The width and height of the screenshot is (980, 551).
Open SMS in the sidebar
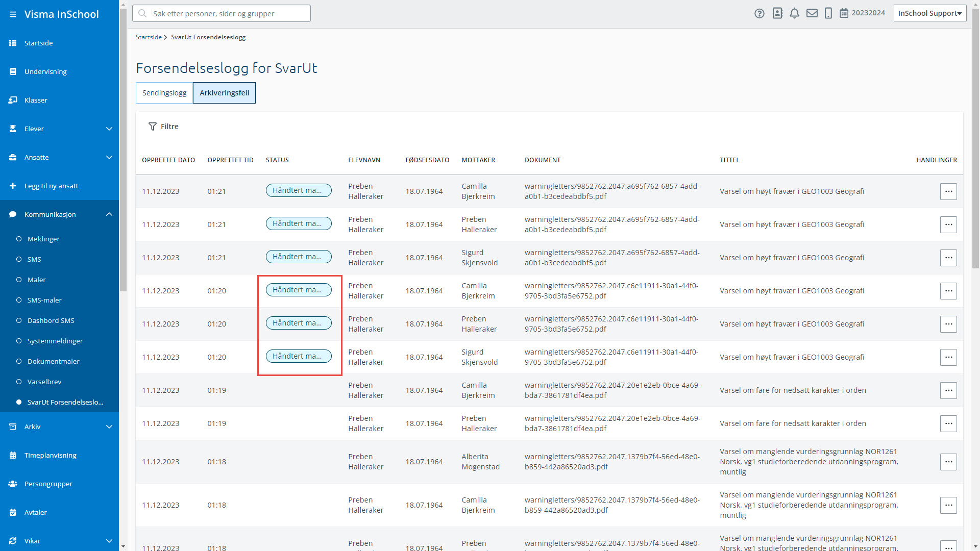point(34,259)
